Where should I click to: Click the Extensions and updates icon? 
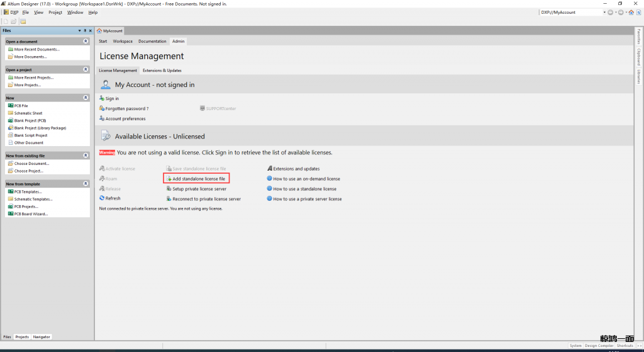(x=269, y=169)
